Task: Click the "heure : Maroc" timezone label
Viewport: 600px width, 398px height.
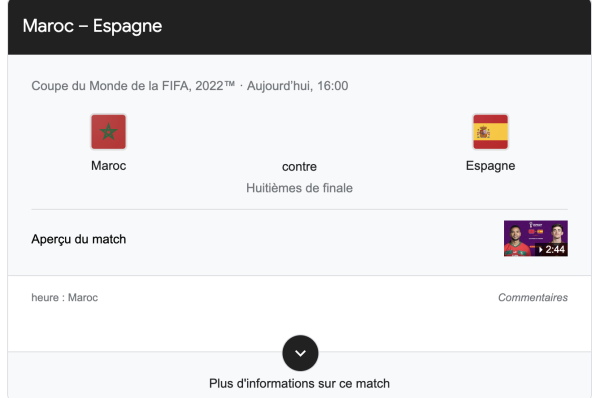Action: tap(65, 297)
